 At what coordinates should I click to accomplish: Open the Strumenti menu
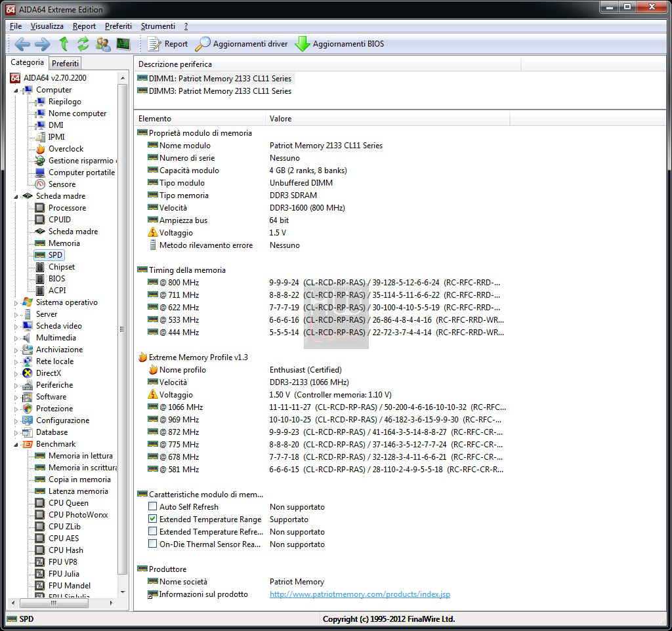pos(157,26)
